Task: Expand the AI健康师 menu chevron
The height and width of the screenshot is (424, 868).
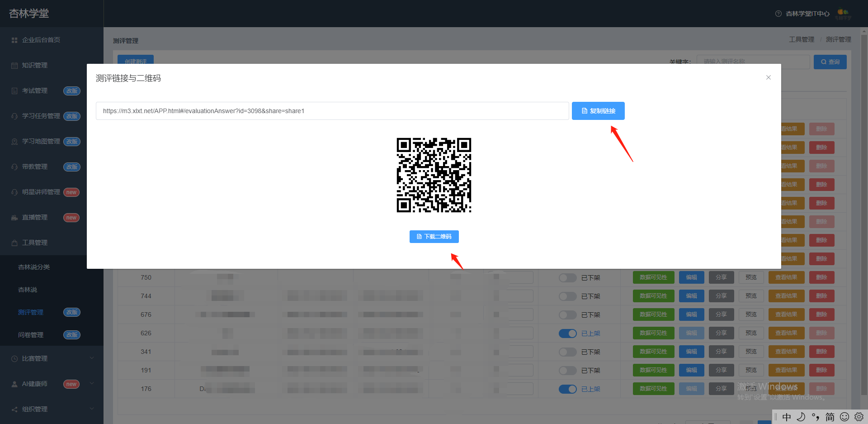Action: [x=92, y=384]
